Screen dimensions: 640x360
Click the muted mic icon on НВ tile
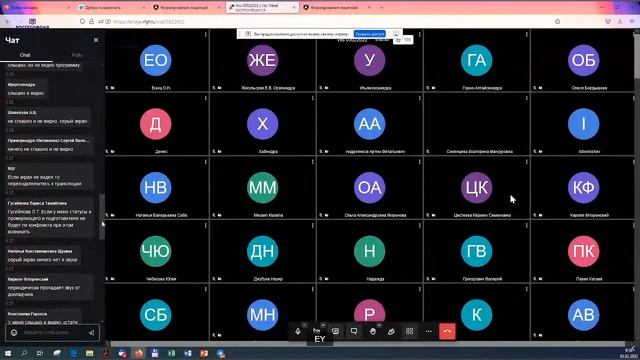(107, 215)
